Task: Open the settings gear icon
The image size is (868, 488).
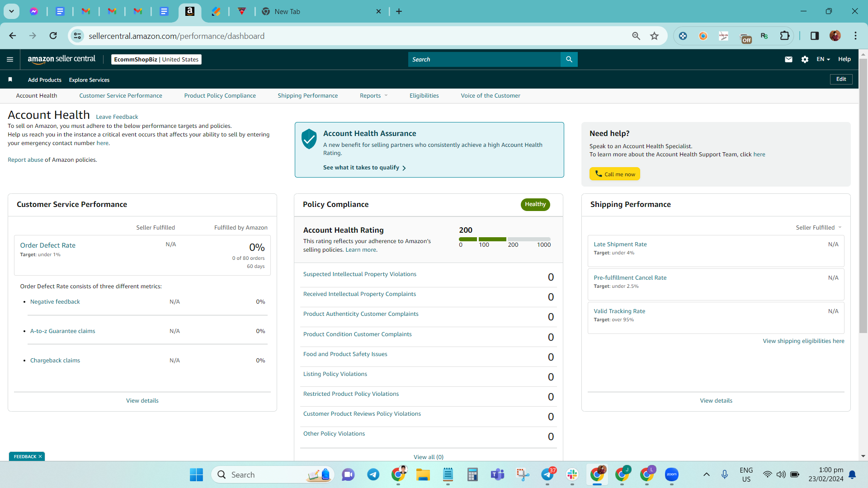Action: coord(805,59)
